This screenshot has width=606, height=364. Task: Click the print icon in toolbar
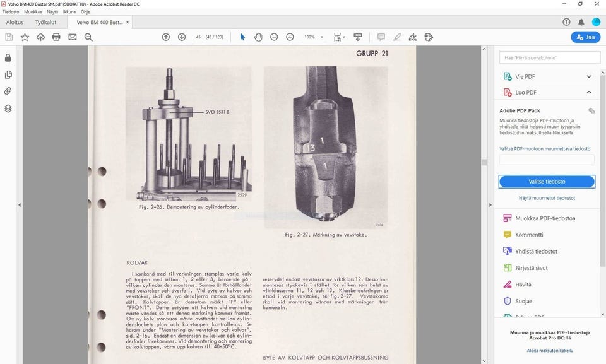pyautogui.click(x=56, y=37)
